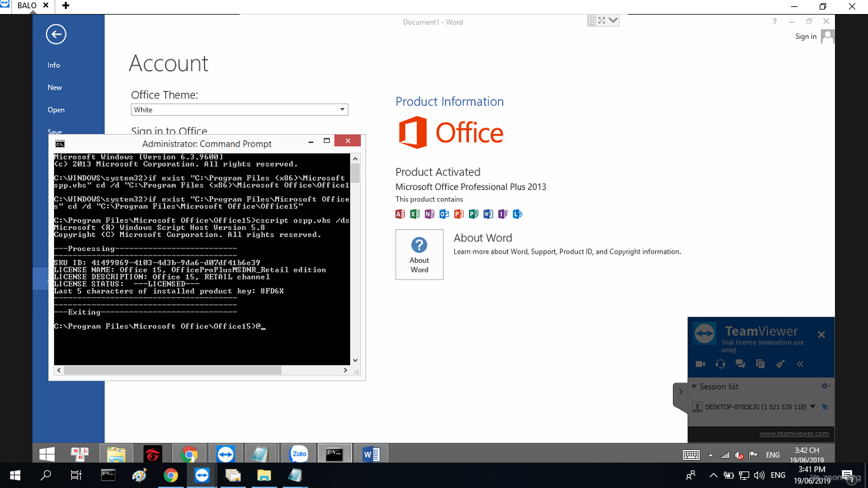
Task: Add new TeamViewer connection tab with plus
Action: (x=65, y=6)
